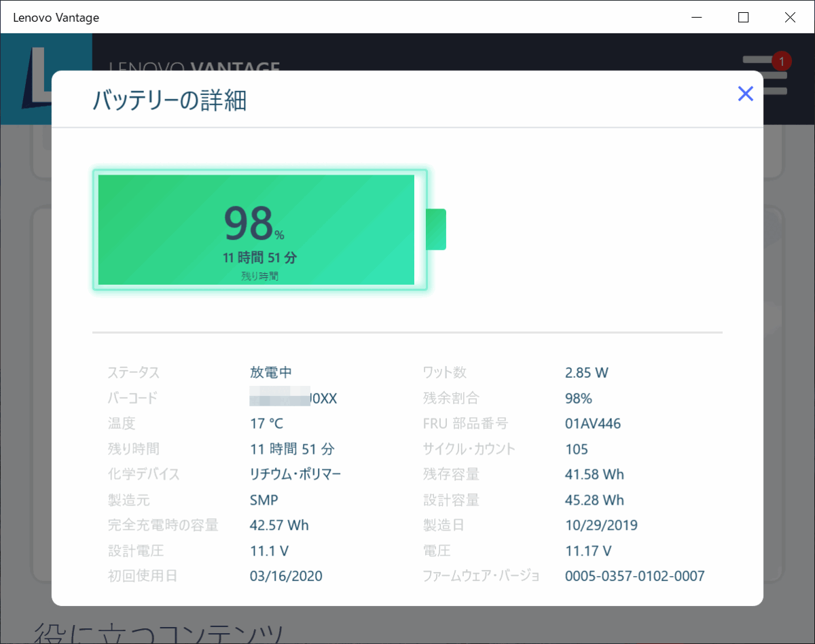Click the 残り時間 caption inside the battery graphic

[x=259, y=276]
